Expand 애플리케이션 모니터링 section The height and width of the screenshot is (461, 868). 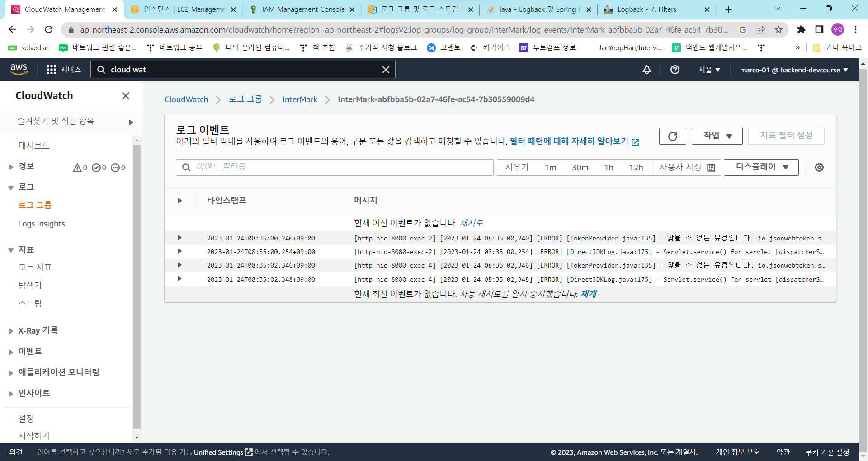coord(11,373)
